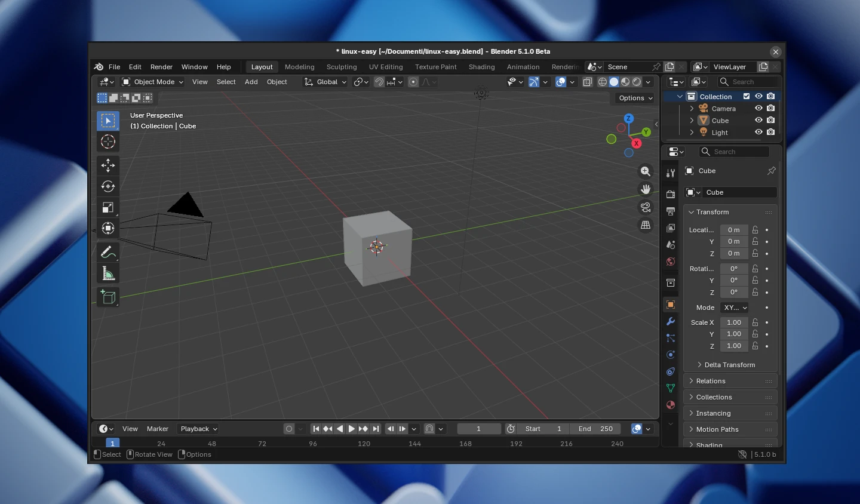Screen dimensions: 860x504
Task: Select the Annotate tool
Action: [108, 252]
